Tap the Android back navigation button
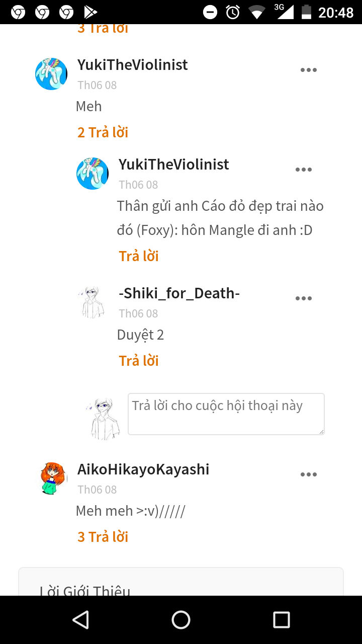 point(80,620)
